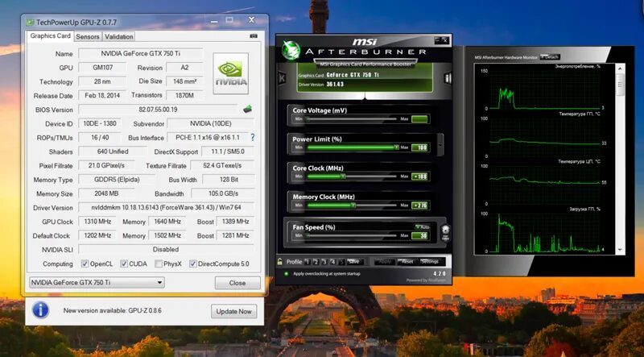Click the BIOS Version 82.07.55.00.19 field
The height and width of the screenshot is (357, 644).
point(158,110)
